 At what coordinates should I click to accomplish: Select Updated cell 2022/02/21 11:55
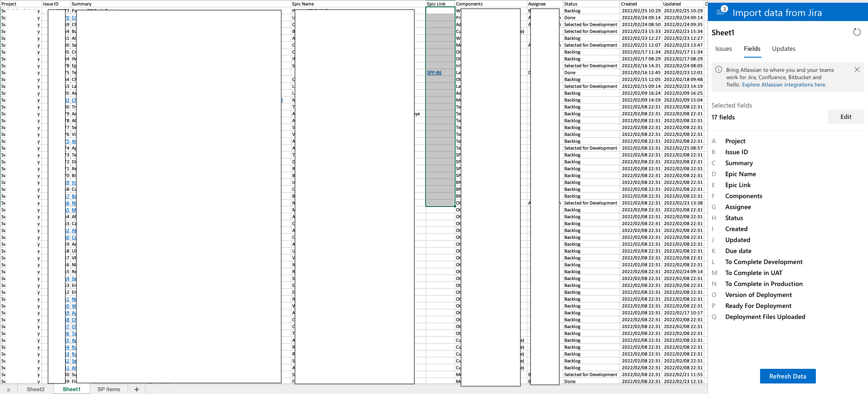click(683, 374)
